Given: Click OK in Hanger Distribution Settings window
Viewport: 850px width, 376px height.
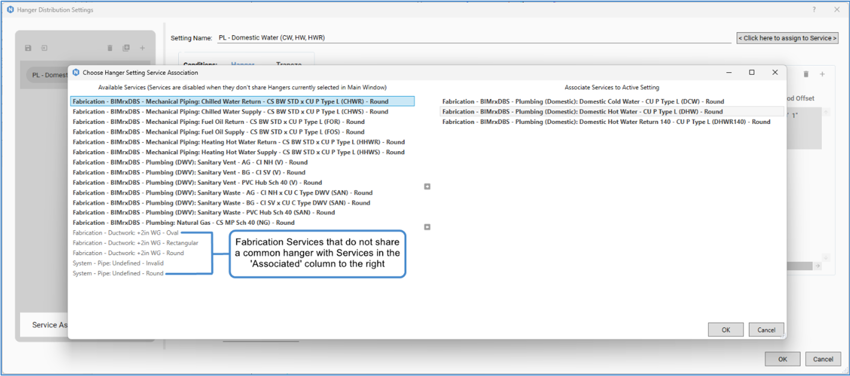Looking at the screenshot, I should click(782, 359).
